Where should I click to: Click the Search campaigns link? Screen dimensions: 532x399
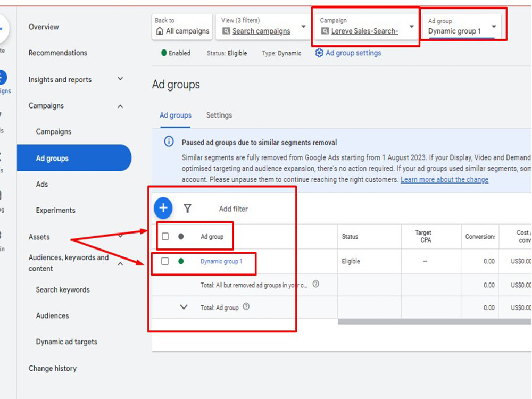point(261,31)
